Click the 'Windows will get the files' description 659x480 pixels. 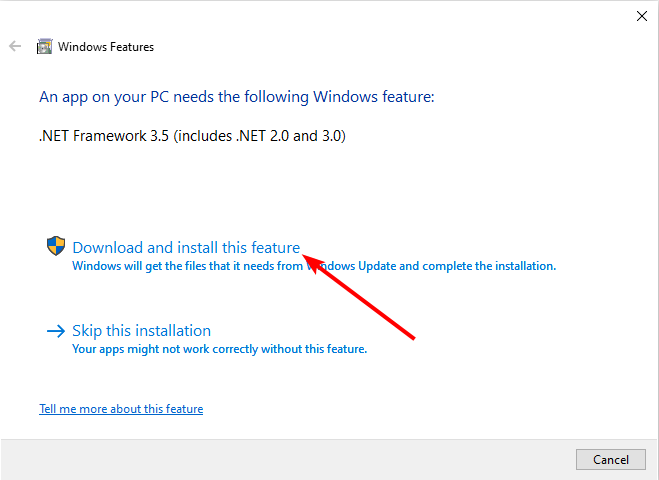(x=314, y=266)
